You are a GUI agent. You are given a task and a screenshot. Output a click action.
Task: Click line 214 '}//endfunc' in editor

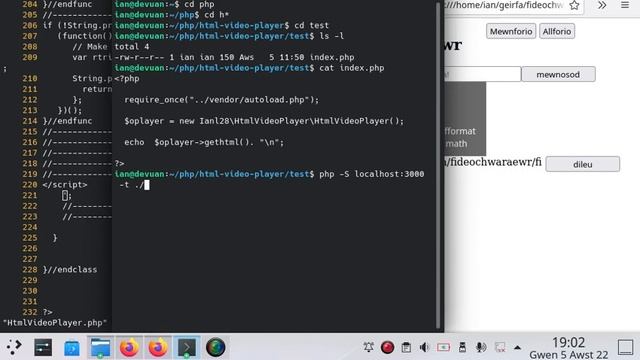67,121
